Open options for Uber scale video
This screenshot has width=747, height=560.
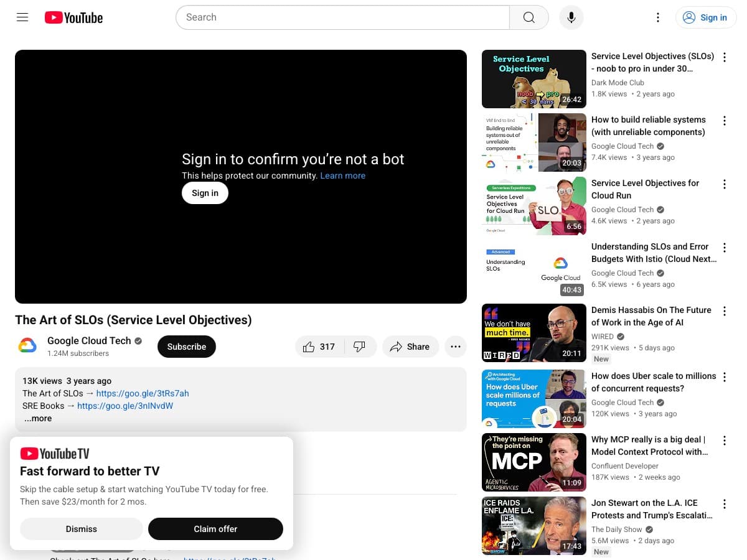tap(724, 377)
